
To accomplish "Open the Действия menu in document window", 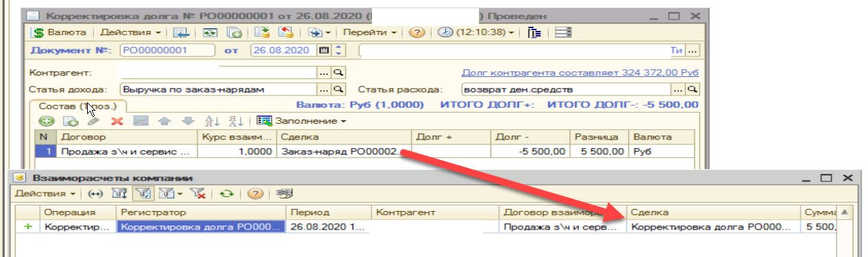I will click(130, 32).
